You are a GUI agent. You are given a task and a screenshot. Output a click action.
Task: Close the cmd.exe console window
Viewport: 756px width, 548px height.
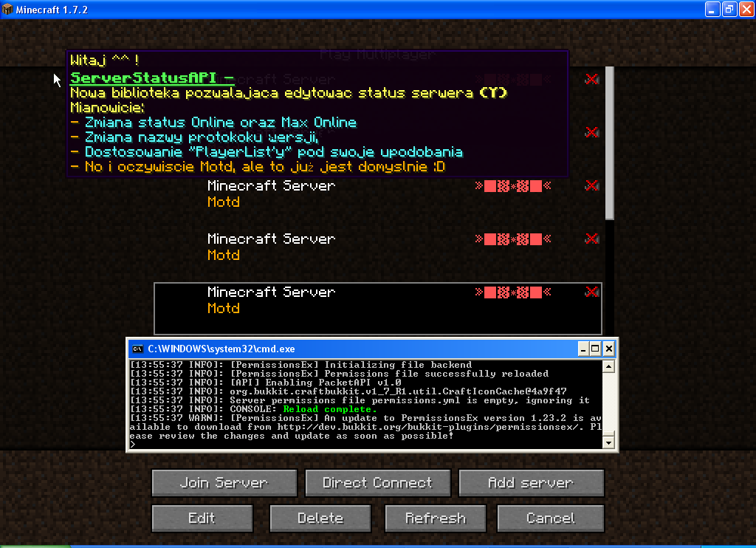click(609, 349)
